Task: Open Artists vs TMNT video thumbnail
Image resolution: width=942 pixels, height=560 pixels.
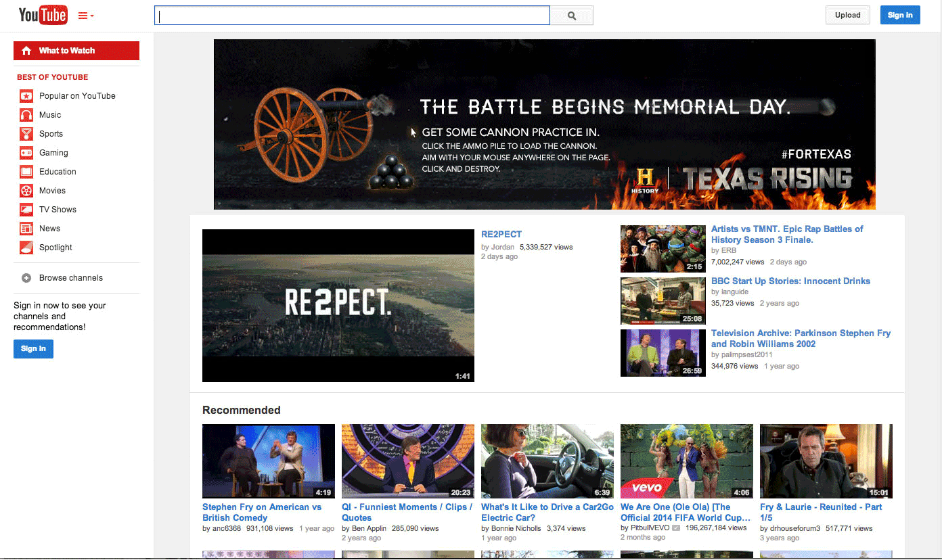Action: coord(663,249)
